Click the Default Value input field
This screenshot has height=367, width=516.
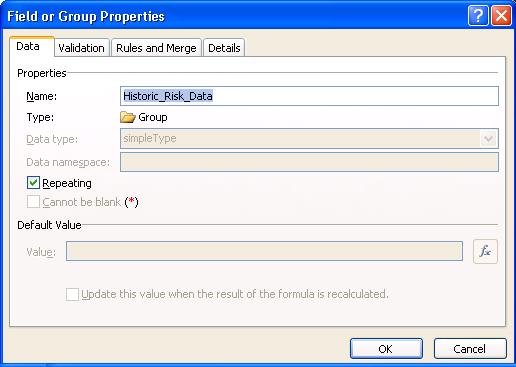tap(264, 251)
